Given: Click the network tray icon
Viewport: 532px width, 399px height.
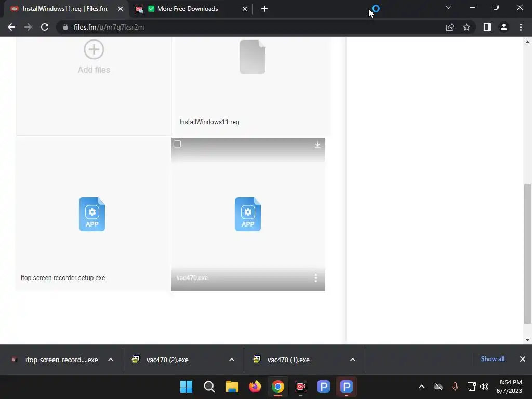Looking at the screenshot, I should coord(471,387).
